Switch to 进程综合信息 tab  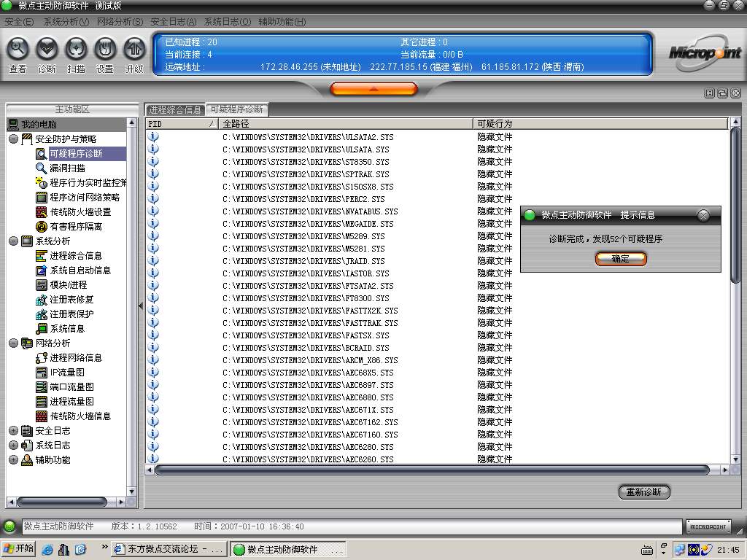pyautogui.click(x=175, y=109)
